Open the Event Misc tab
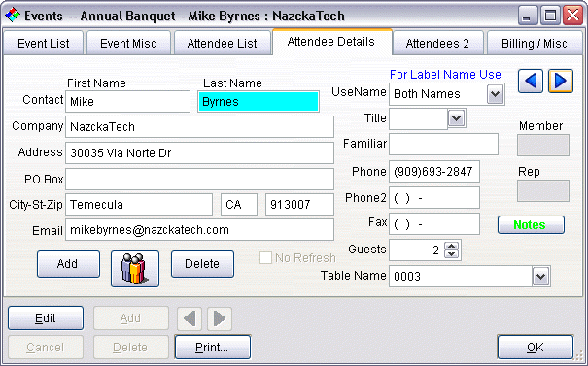Viewport: 588px width, 366px height. (x=128, y=43)
